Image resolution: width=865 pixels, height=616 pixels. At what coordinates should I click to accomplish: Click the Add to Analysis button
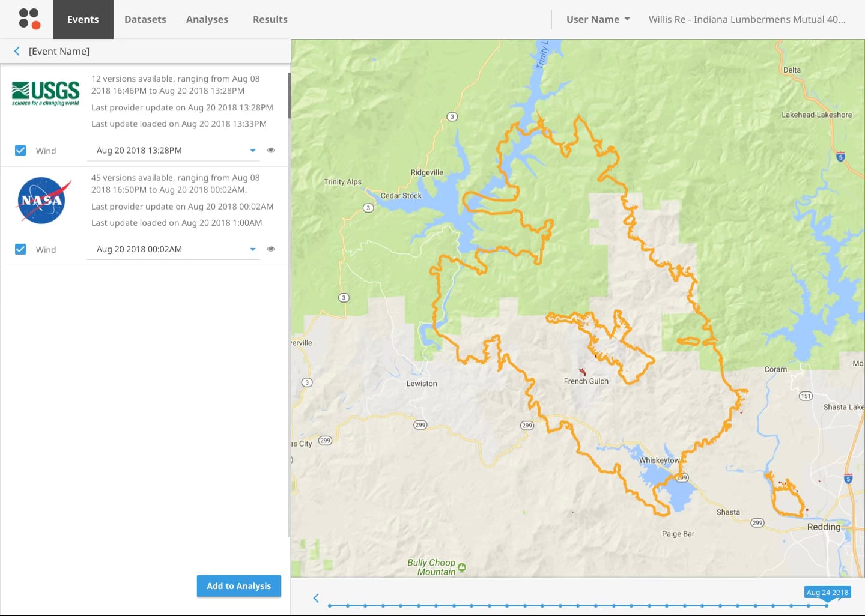(238, 586)
